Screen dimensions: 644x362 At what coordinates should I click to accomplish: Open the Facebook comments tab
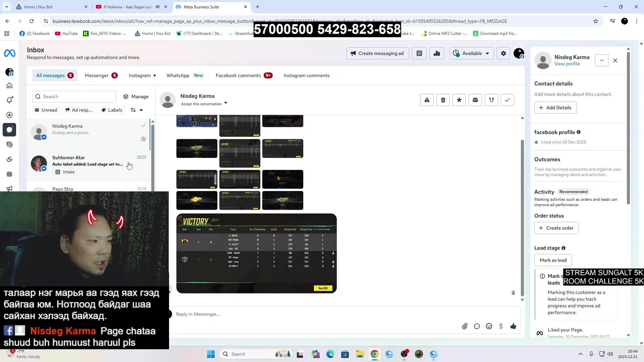pyautogui.click(x=244, y=75)
